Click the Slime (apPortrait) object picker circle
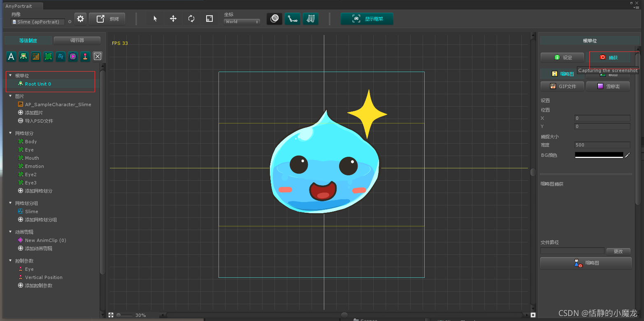Screen dimensions: 644x321 click(70, 22)
